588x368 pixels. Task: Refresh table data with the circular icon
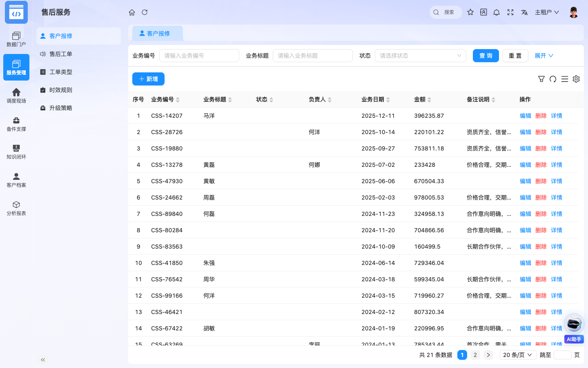553,79
